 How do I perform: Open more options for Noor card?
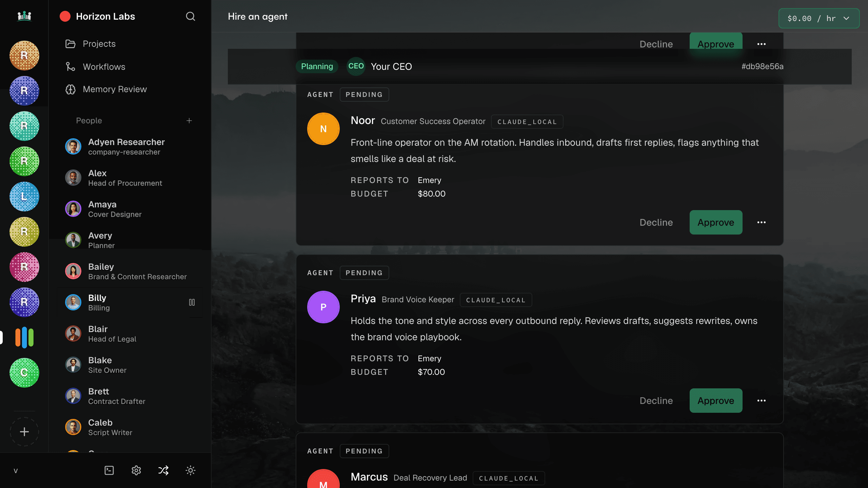pyautogui.click(x=762, y=222)
